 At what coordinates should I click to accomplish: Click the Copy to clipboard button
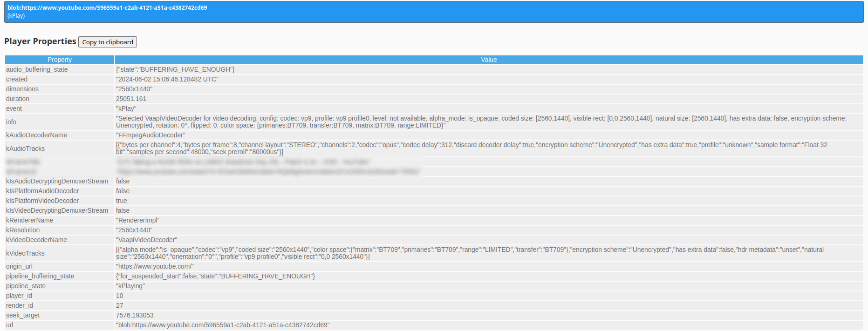point(108,42)
